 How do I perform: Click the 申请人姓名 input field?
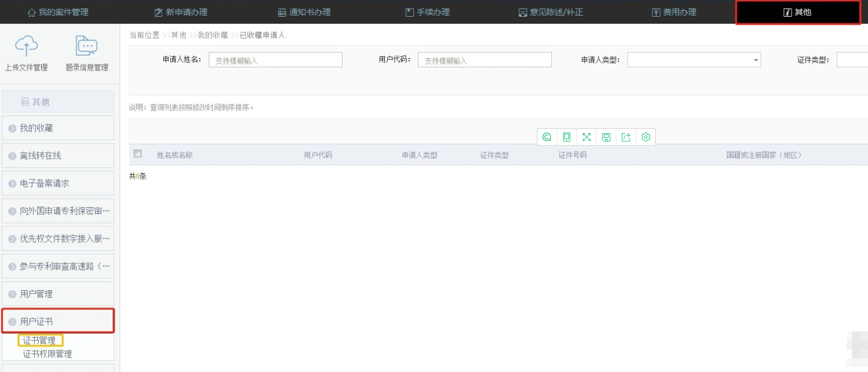click(275, 60)
